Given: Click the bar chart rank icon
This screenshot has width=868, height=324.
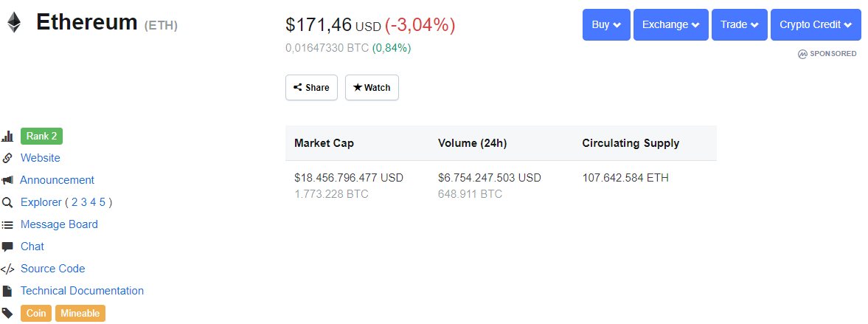Looking at the screenshot, I should click(7, 137).
